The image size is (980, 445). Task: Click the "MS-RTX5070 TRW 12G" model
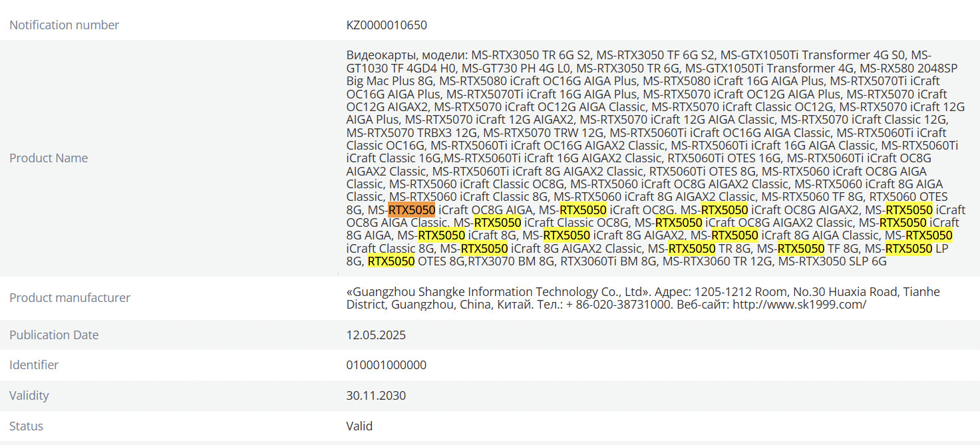click(x=543, y=132)
